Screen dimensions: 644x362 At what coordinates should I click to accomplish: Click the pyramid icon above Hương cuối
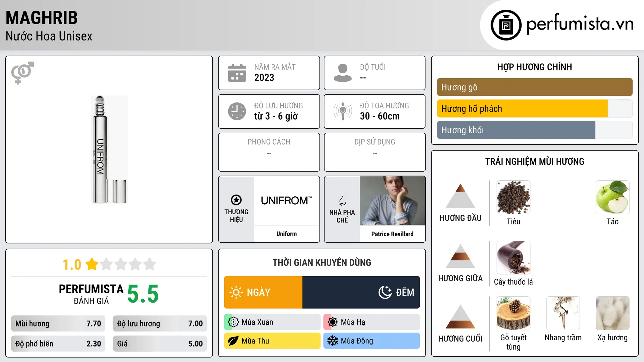(460, 316)
